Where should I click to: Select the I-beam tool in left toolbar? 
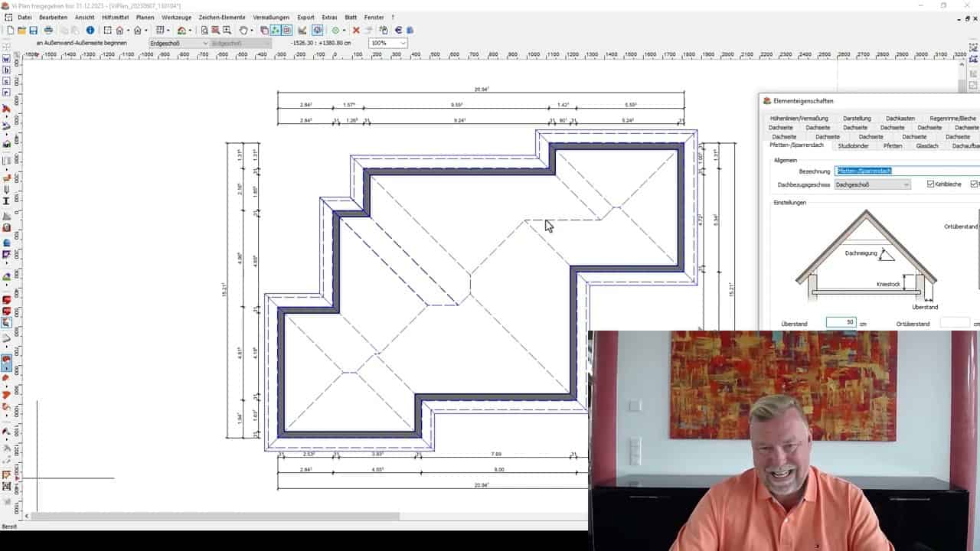click(x=6, y=201)
